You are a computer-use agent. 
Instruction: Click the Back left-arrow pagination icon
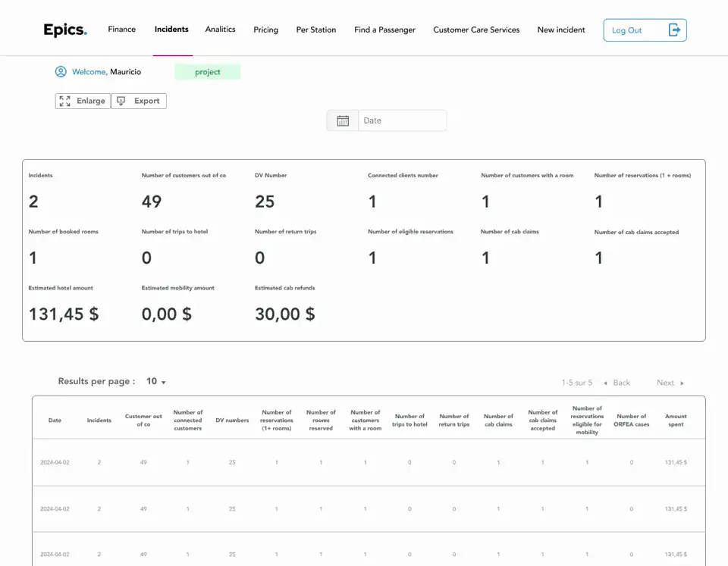605,383
